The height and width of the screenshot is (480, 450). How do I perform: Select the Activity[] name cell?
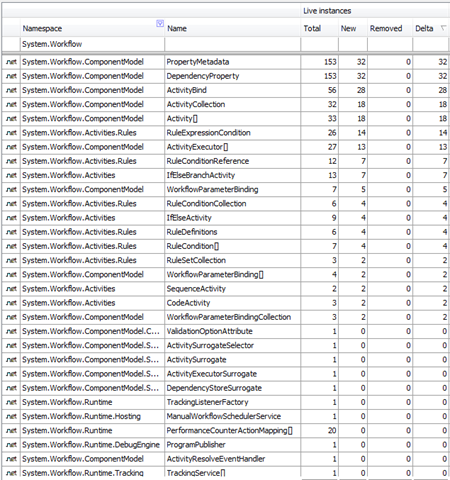(x=233, y=119)
